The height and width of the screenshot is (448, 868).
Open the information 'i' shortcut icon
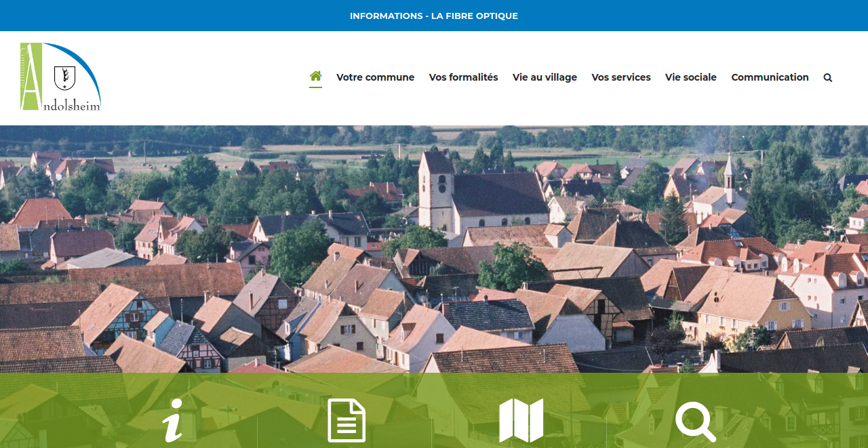(x=173, y=420)
